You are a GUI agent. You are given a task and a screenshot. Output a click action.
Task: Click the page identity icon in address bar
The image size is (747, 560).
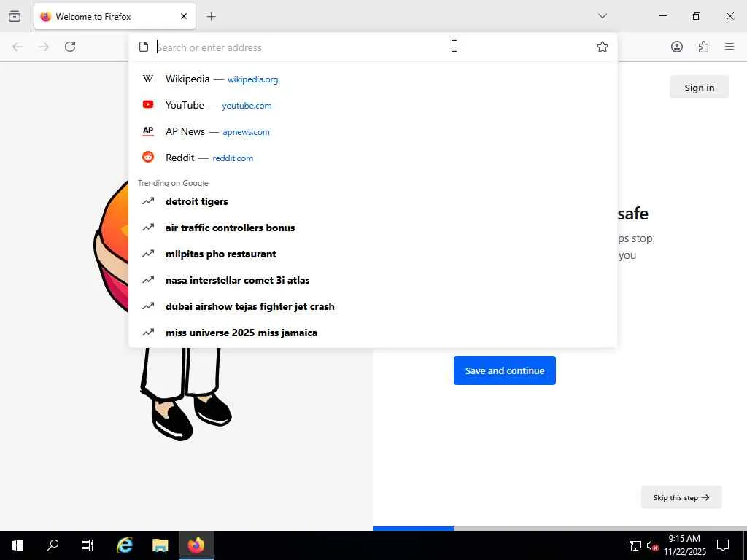coord(144,47)
